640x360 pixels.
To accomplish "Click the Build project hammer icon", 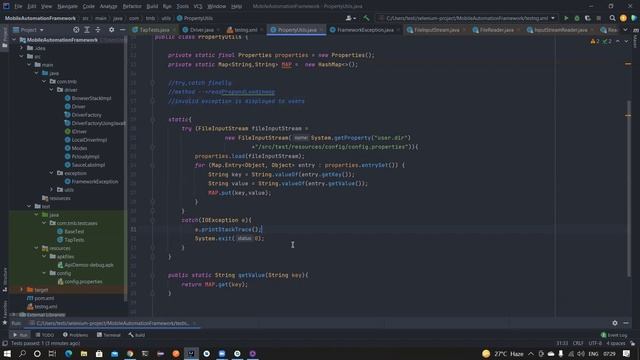I will [x=366, y=18].
